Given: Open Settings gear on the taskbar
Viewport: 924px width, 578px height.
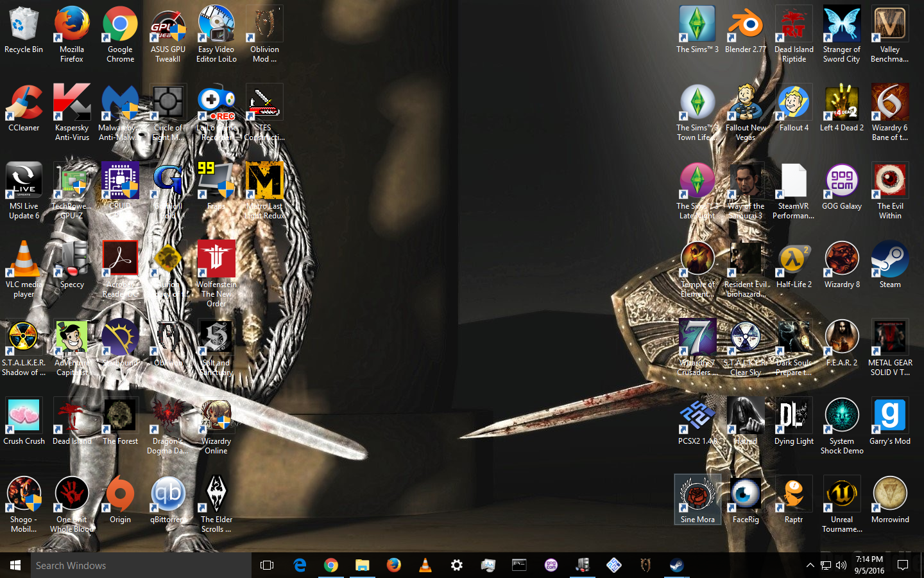Looking at the screenshot, I should 456,565.
